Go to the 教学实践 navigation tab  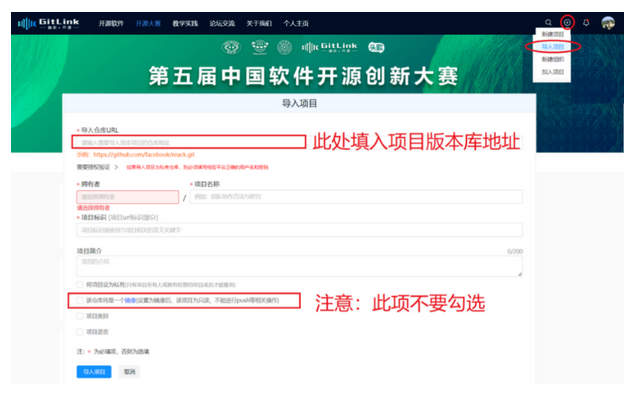tap(184, 21)
